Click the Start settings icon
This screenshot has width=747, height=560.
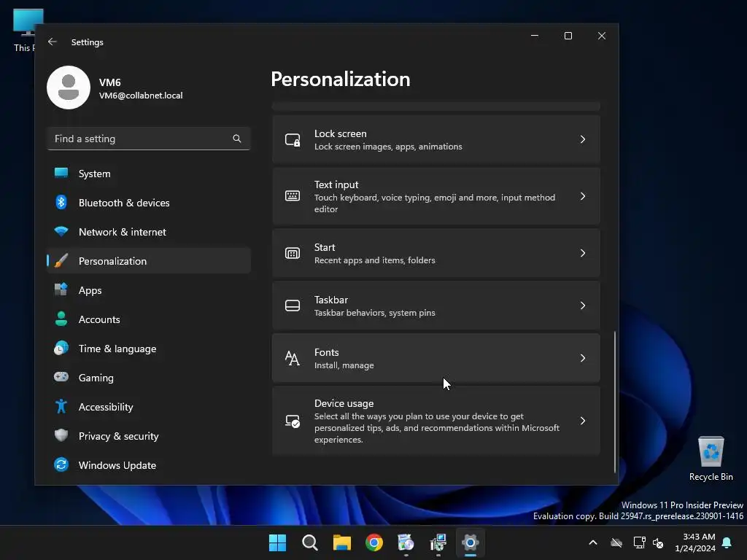click(293, 253)
